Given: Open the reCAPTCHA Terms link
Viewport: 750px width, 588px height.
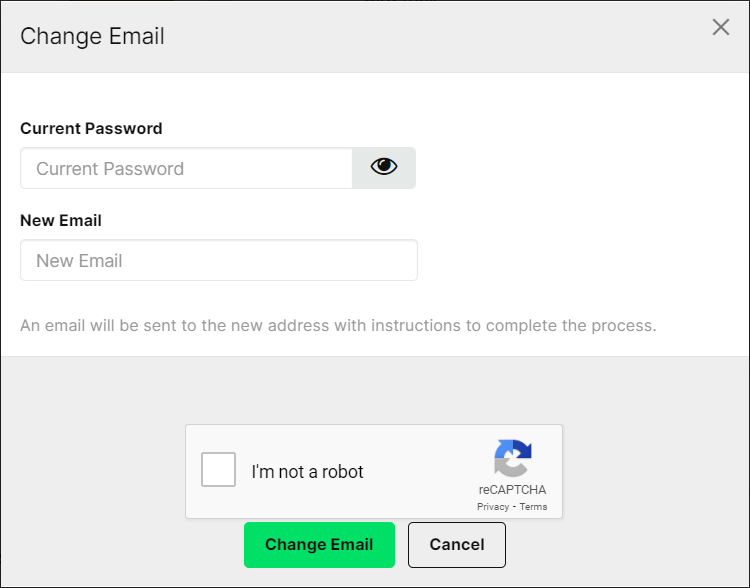Looking at the screenshot, I should point(533,507).
